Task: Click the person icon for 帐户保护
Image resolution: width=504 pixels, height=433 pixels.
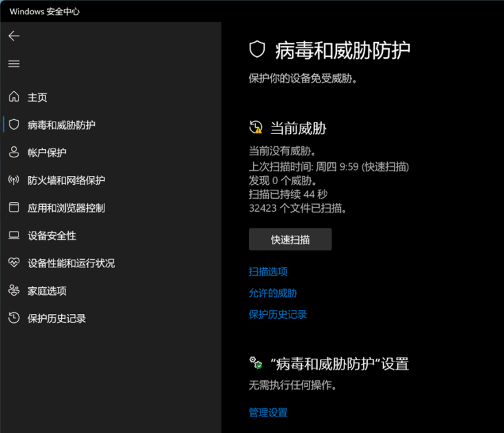Action: (14, 152)
